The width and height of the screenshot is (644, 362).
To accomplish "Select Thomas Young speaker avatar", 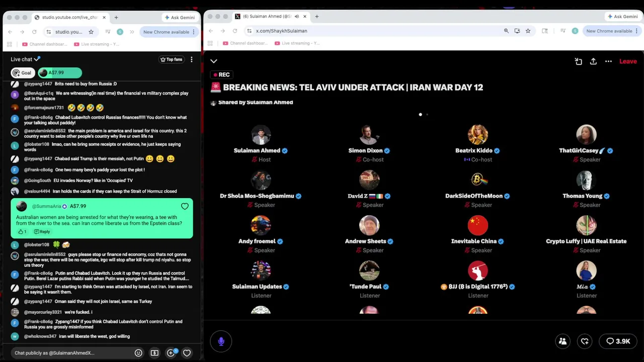I will [586, 180].
